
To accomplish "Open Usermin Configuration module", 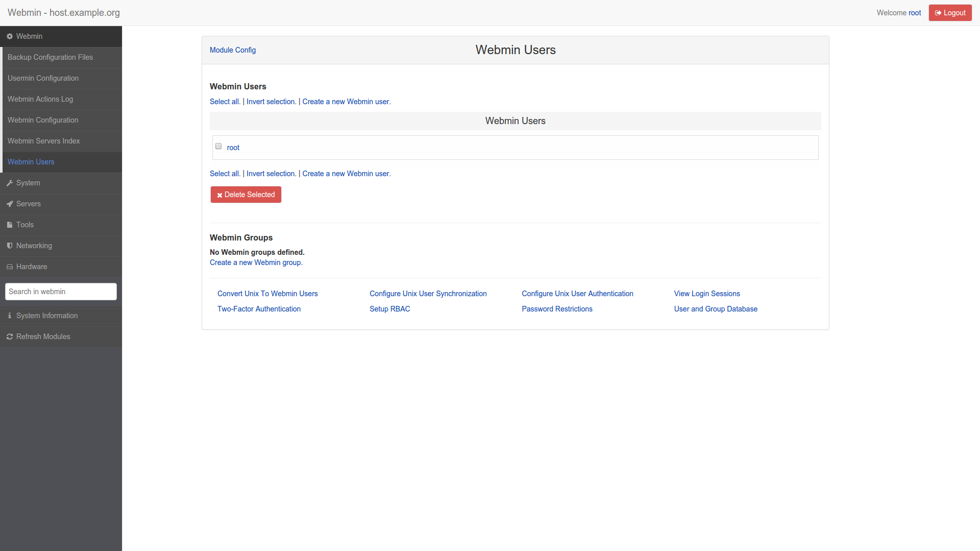I will point(62,78).
